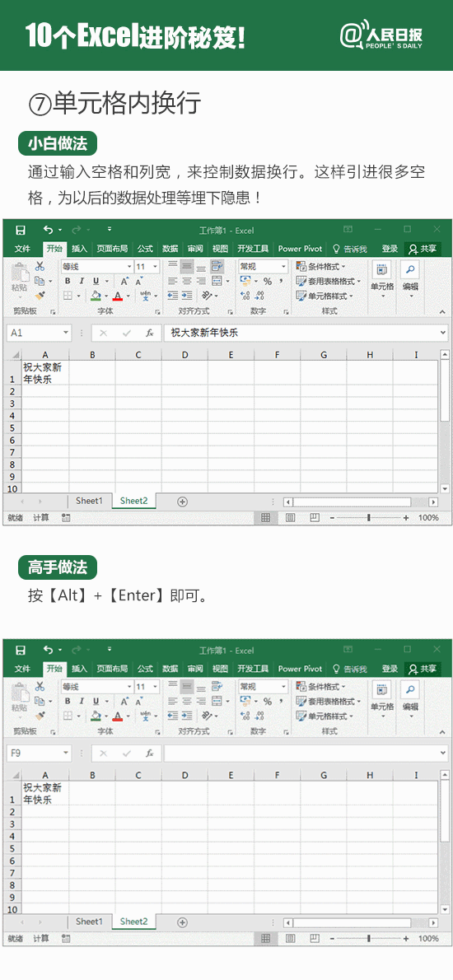Click the phonetic guide 文 icon in the F9 window

tap(145, 716)
